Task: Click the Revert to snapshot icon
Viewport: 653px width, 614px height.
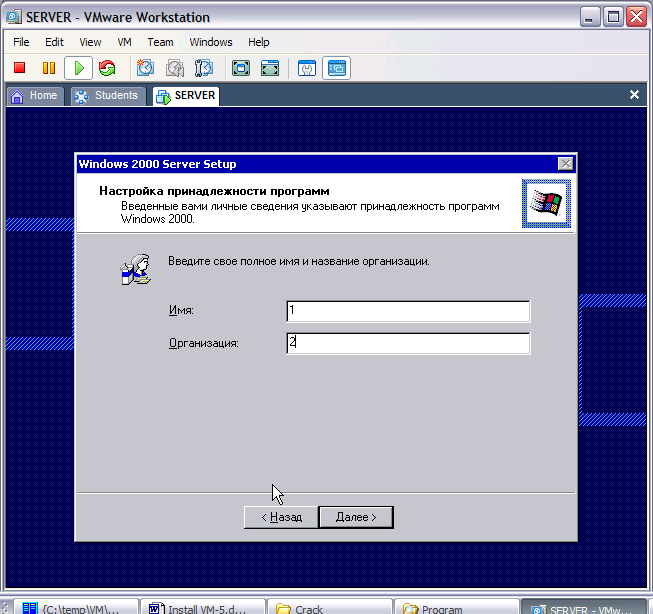Action: 175,68
